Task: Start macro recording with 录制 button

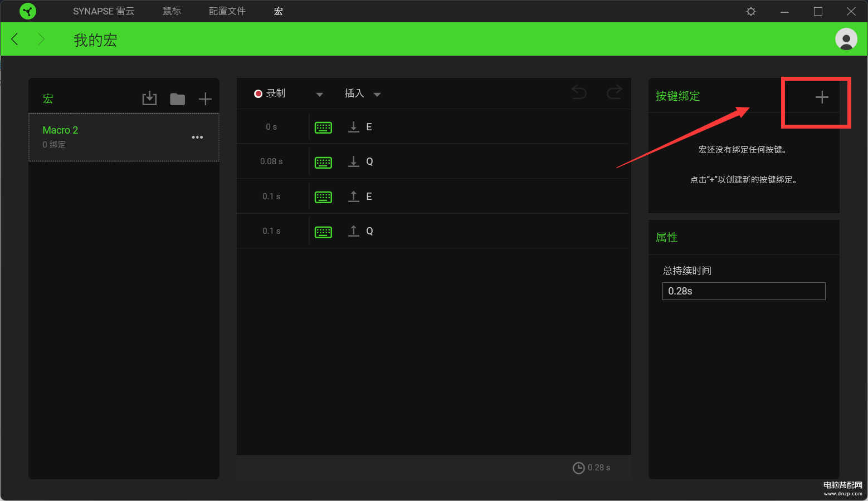Action: point(270,94)
